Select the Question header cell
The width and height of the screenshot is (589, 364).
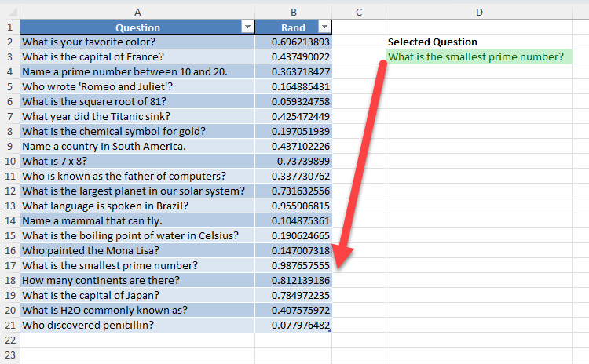click(x=137, y=27)
